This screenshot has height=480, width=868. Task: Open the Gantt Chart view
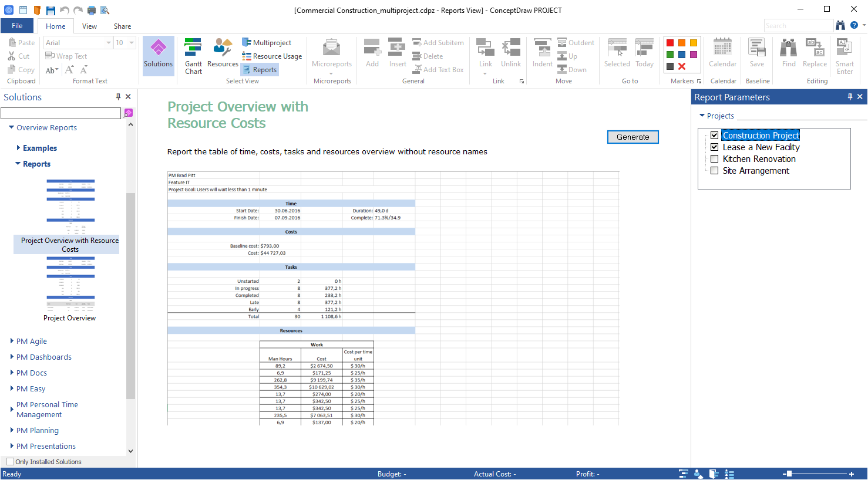click(x=193, y=56)
